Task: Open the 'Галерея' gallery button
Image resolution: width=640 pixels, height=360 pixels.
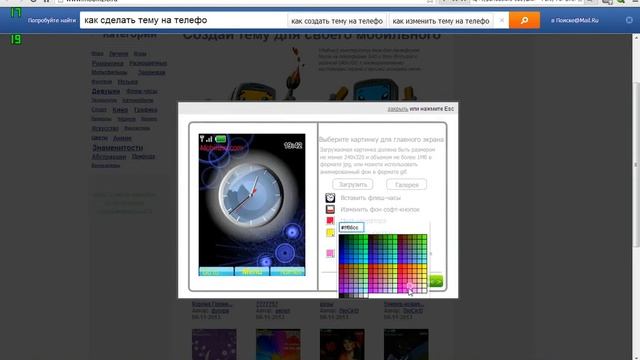Action: 407,184
